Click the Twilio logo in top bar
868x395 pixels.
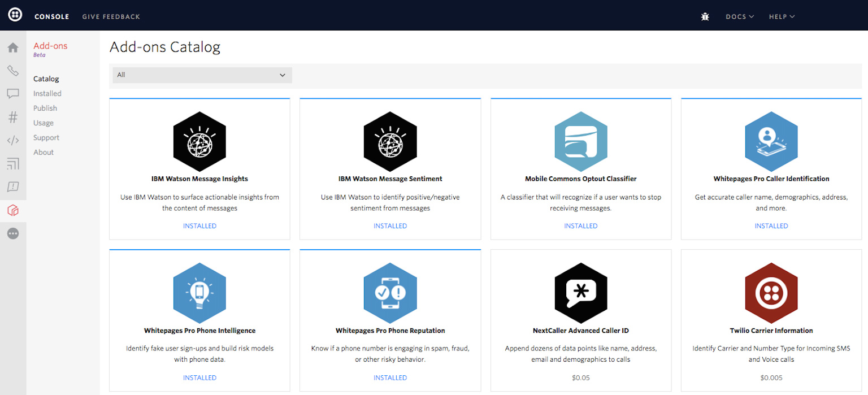15,15
